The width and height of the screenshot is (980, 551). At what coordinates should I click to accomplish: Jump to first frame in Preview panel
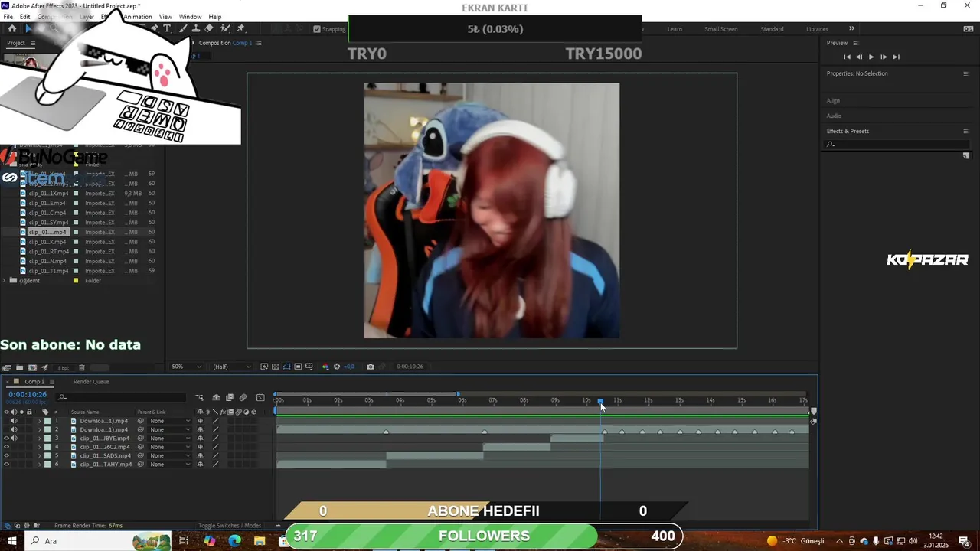pyautogui.click(x=847, y=57)
